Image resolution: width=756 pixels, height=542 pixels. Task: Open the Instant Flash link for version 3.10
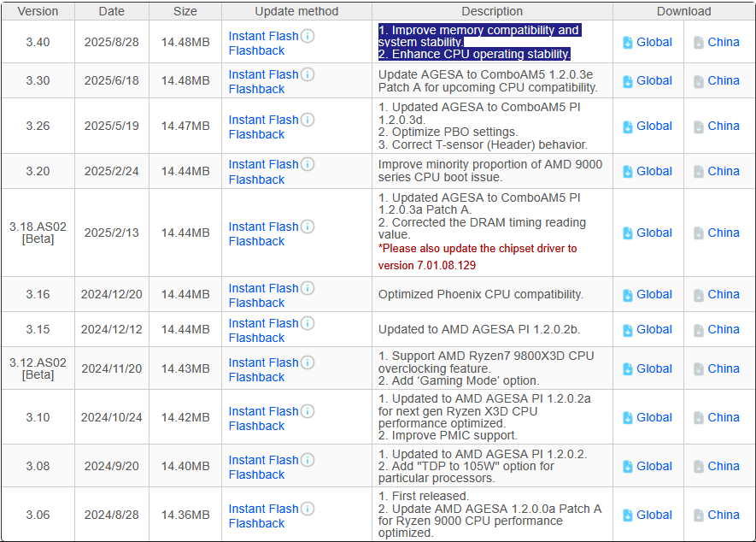coord(263,411)
